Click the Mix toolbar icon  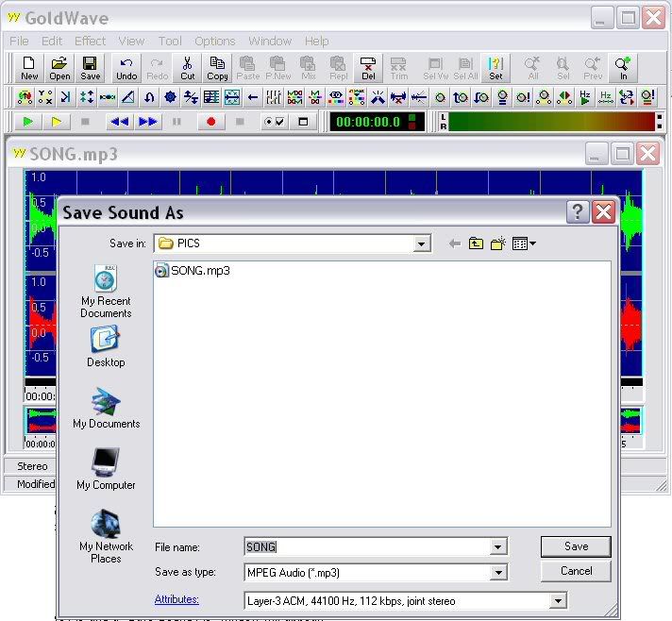[308, 68]
